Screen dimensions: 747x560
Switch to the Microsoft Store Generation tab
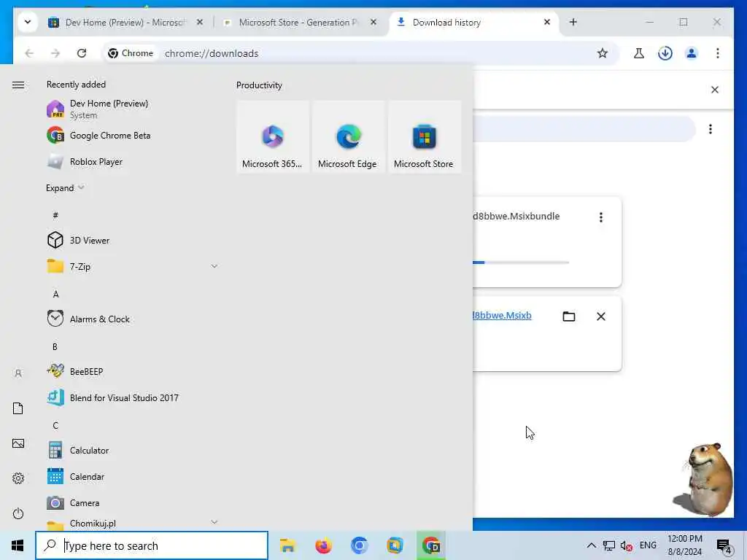pyautogui.click(x=300, y=23)
